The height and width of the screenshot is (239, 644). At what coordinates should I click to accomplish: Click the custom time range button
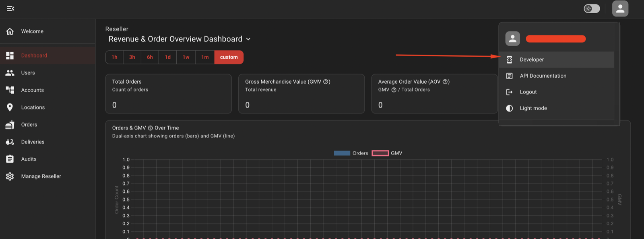pyautogui.click(x=229, y=57)
